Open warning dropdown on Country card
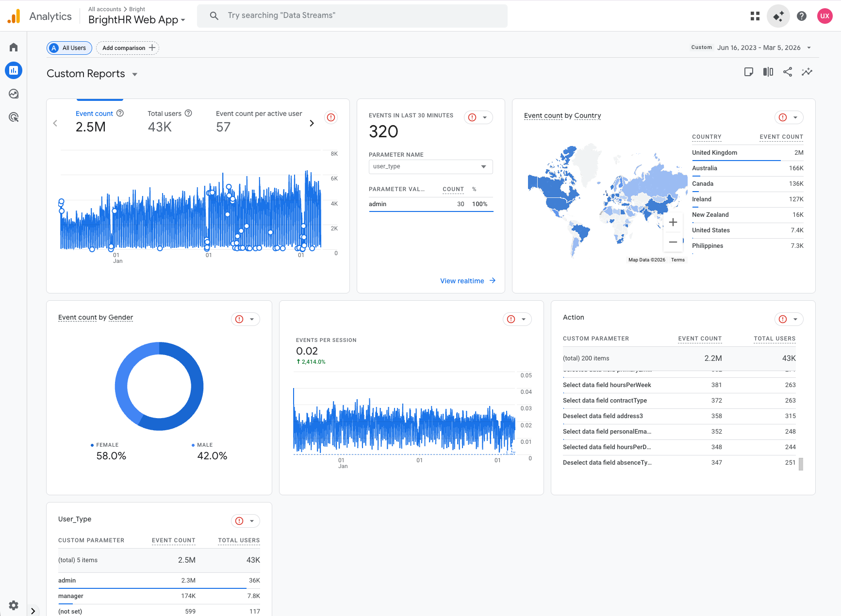 789,117
